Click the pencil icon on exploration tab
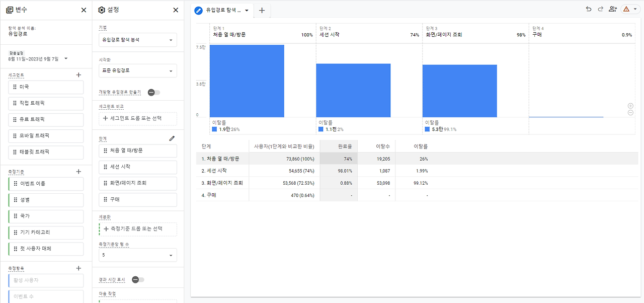Image resolution: width=644 pixels, height=303 pixels. coord(198,10)
